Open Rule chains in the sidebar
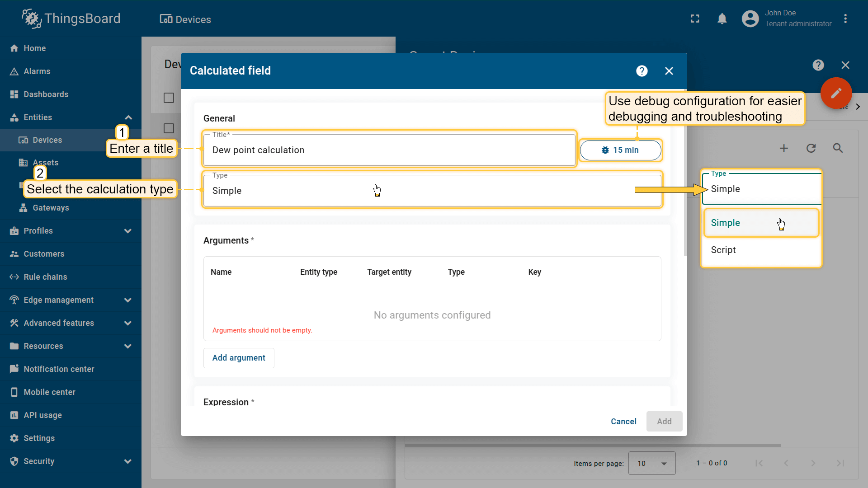 (x=45, y=277)
